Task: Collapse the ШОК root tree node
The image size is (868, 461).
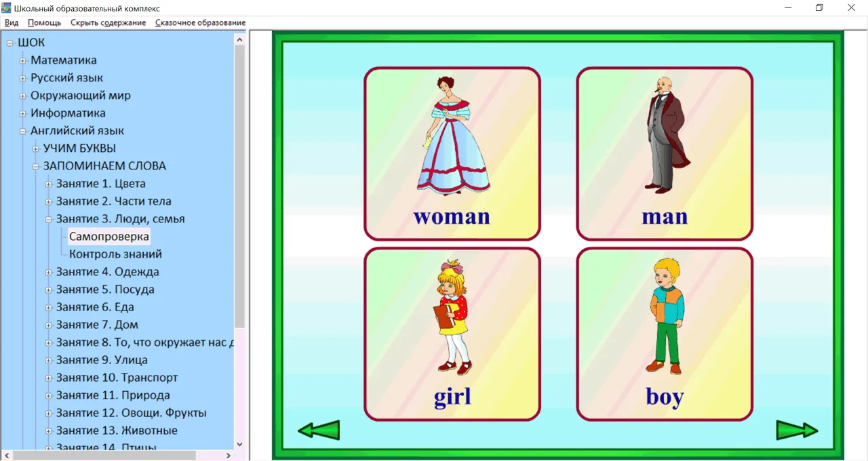Action: coord(9,43)
